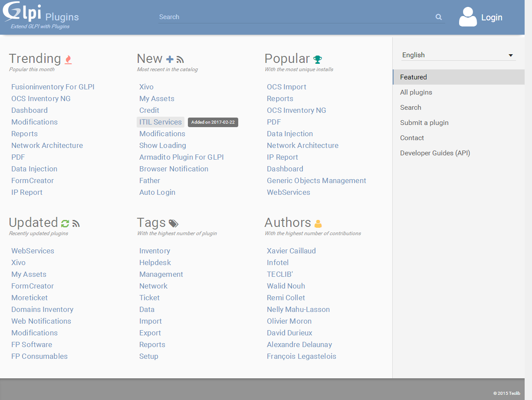View author Olivier Moron
The image size is (532, 400).
point(289,321)
